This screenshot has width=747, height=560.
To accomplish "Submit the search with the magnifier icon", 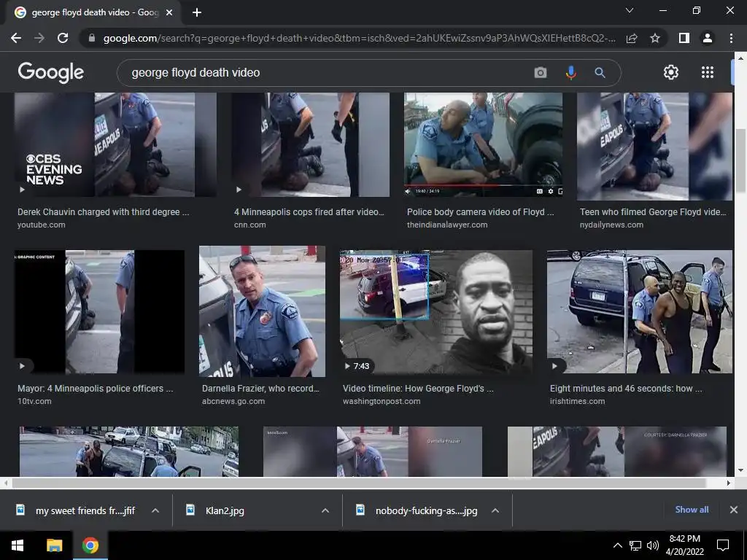I will click(600, 73).
